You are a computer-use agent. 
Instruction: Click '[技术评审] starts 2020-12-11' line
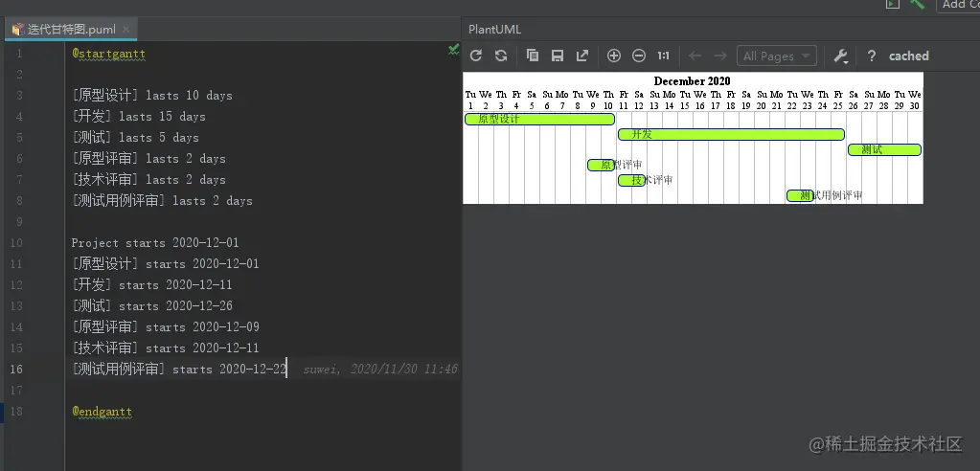point(166,348)
